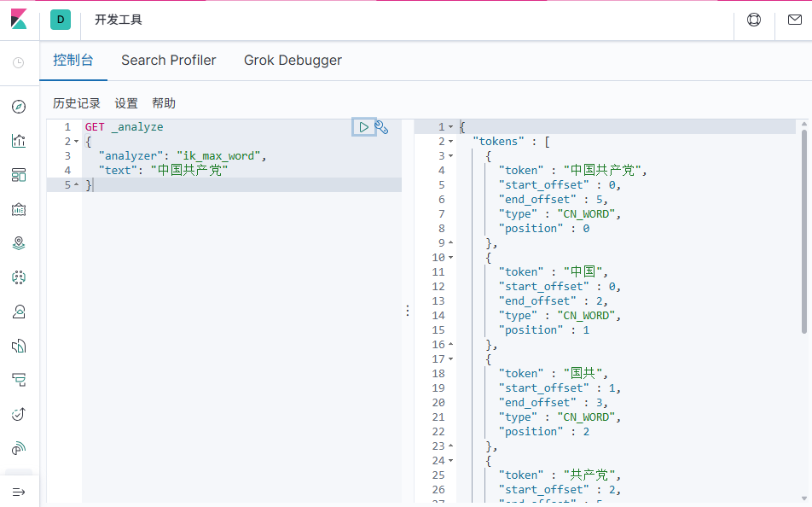Open the wrench actions menu
Viewport: 812px width, 507px height.
tap(382, 127)
